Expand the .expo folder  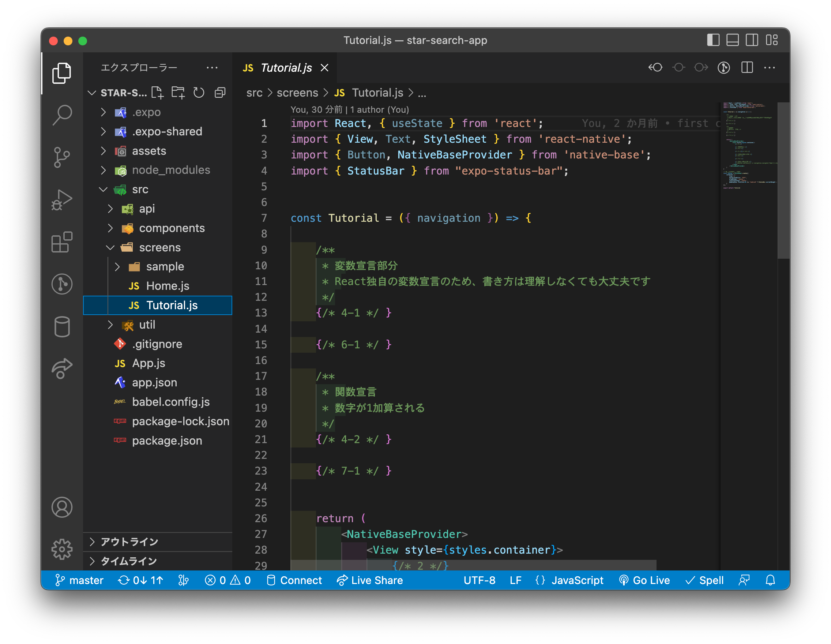[158, 112]
